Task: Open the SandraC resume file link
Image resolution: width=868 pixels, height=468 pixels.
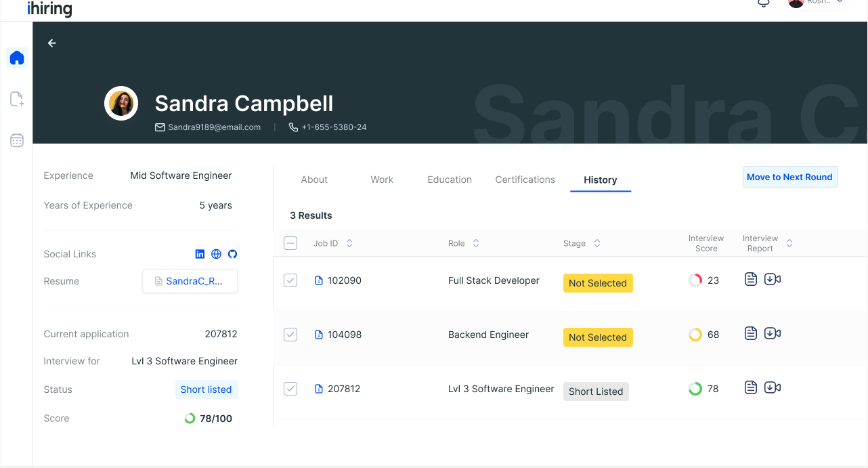Action: click(190, 280)
